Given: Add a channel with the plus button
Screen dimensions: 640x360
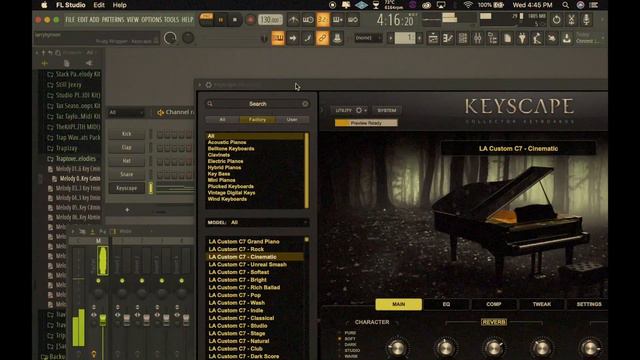Looking at the screenshot, I should click(127, 210).
